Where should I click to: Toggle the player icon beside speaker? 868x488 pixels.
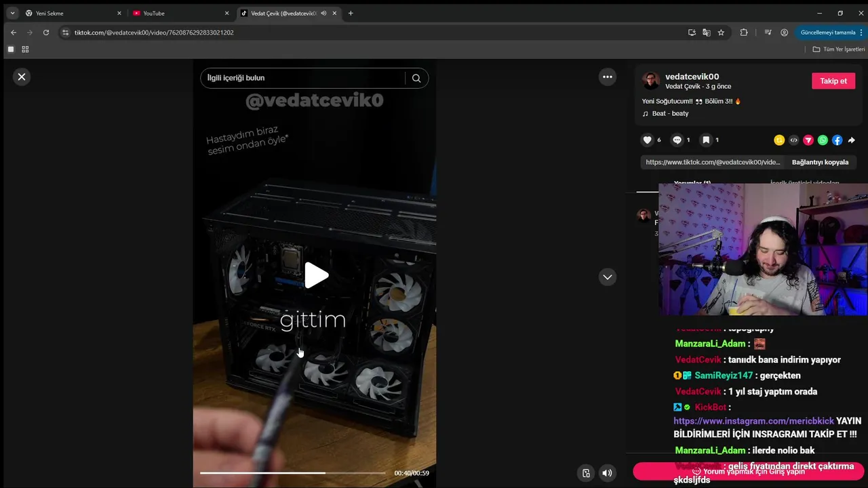(x=587, y=473)
